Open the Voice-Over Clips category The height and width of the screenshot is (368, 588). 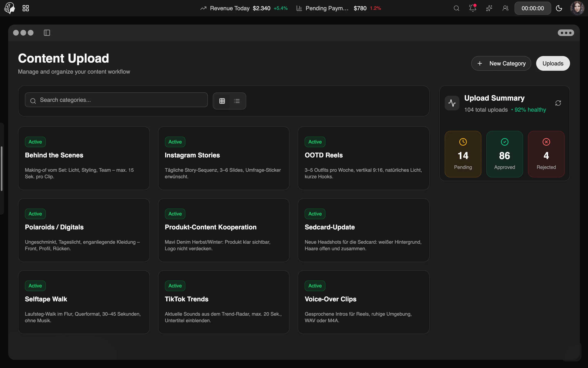363,302
